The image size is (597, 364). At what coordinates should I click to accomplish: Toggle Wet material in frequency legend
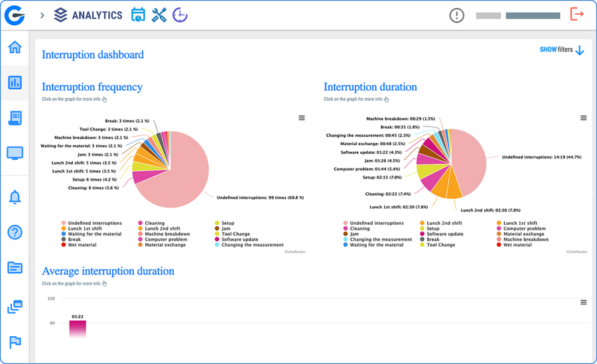click(x=79, y=245)
